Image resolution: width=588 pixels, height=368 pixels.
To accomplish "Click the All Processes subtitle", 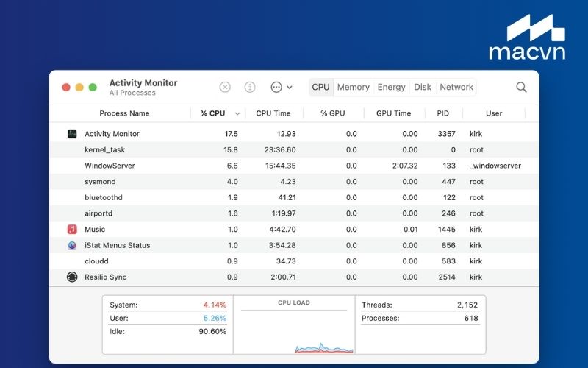I will point(132,93).
